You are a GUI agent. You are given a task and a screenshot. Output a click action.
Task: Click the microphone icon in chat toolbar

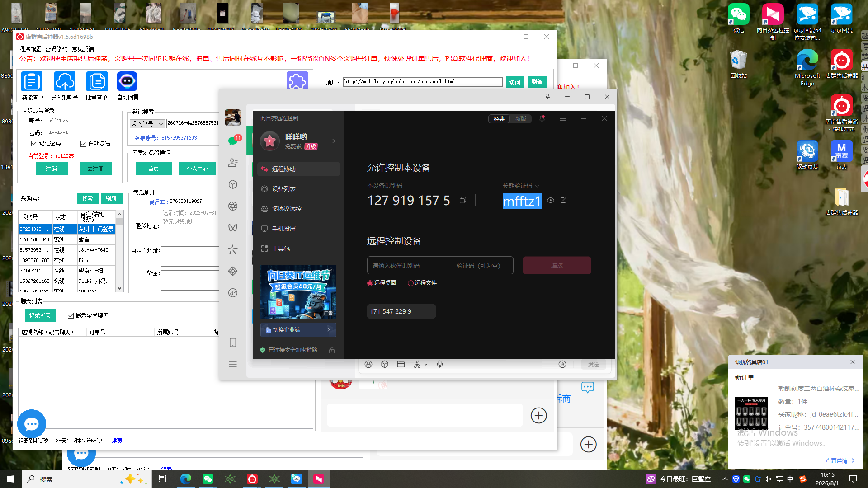pos(440,364)
